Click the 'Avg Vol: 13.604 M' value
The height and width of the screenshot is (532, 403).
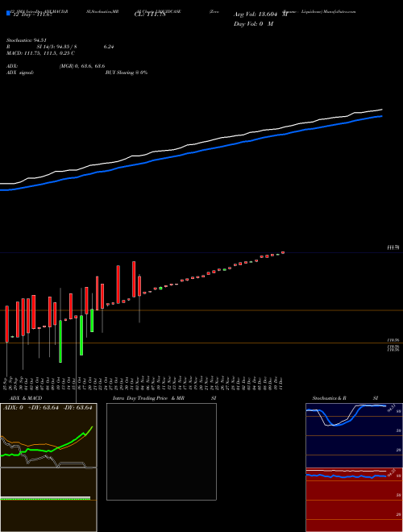point(260,15)
